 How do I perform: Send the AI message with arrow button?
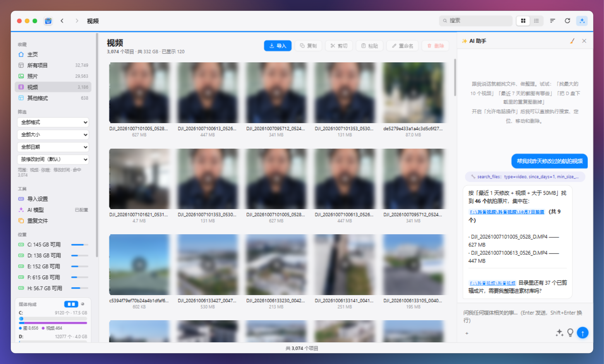click(582, 333)
